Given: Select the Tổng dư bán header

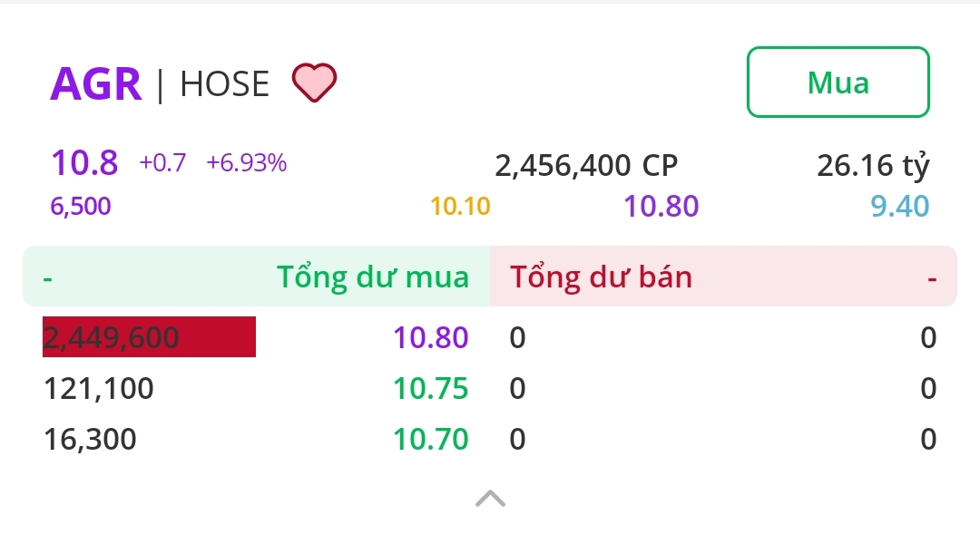Looking at the screenshot, I should [601, 277].
